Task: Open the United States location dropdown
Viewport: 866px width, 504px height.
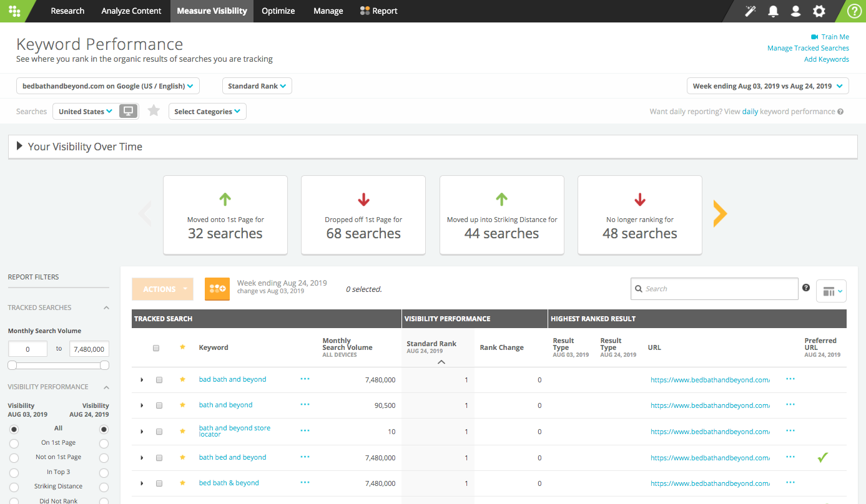Action: 86,112
